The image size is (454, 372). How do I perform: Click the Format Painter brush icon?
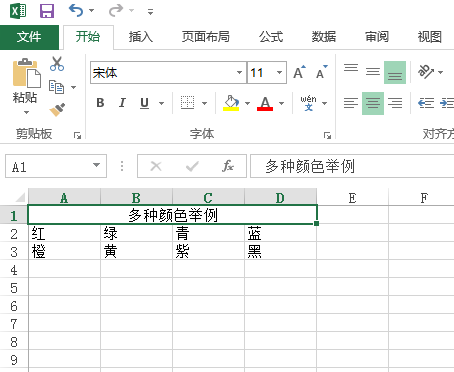point(57,110)
